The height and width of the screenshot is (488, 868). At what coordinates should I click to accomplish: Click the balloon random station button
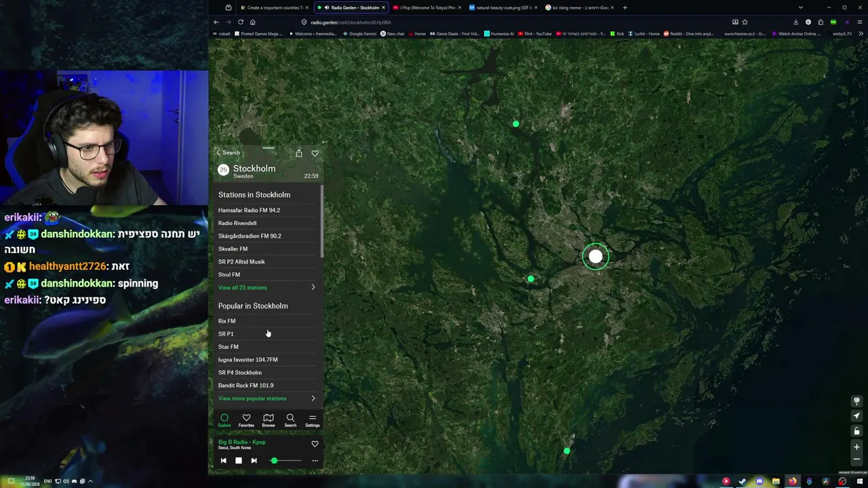coord(856,401)
